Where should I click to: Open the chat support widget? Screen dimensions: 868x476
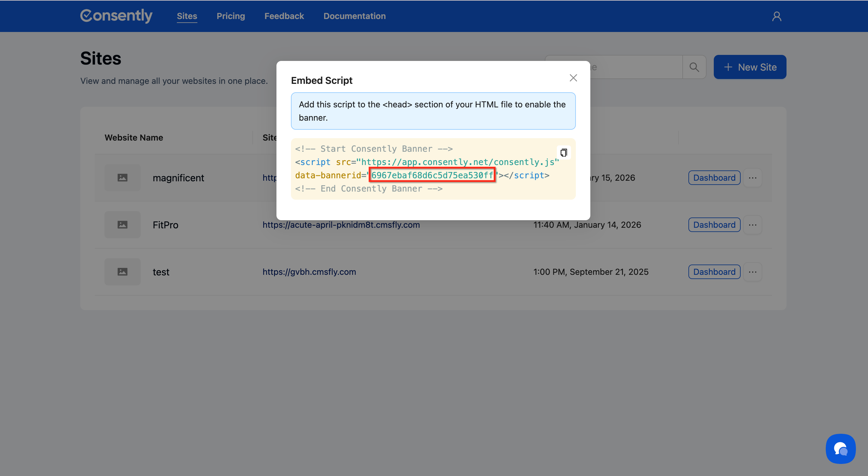point(840,448)
